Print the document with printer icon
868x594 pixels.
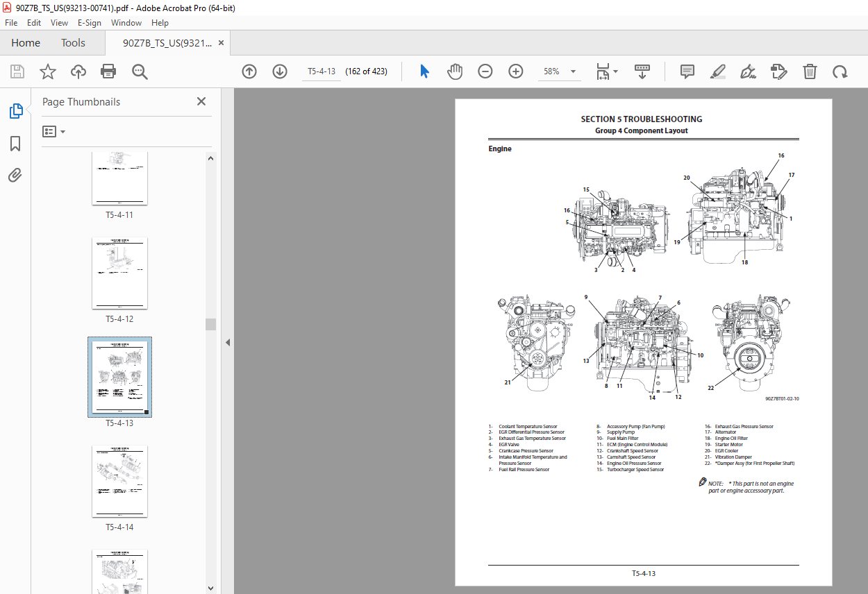tap(108, 71)
